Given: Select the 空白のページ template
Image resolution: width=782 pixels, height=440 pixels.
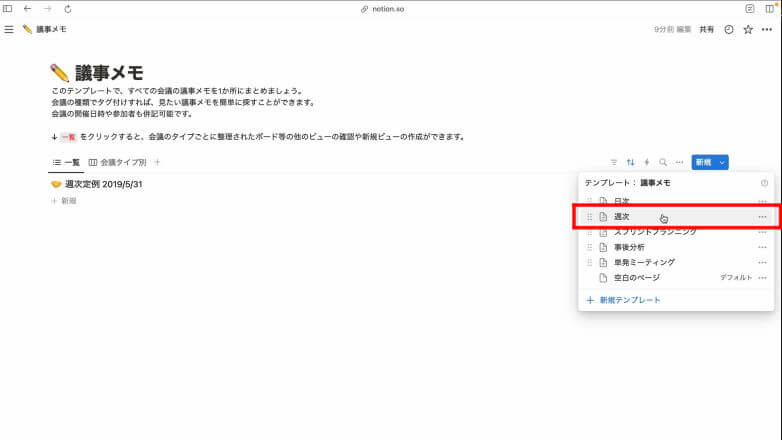Looking at the screenshot, I should [676, 277].
